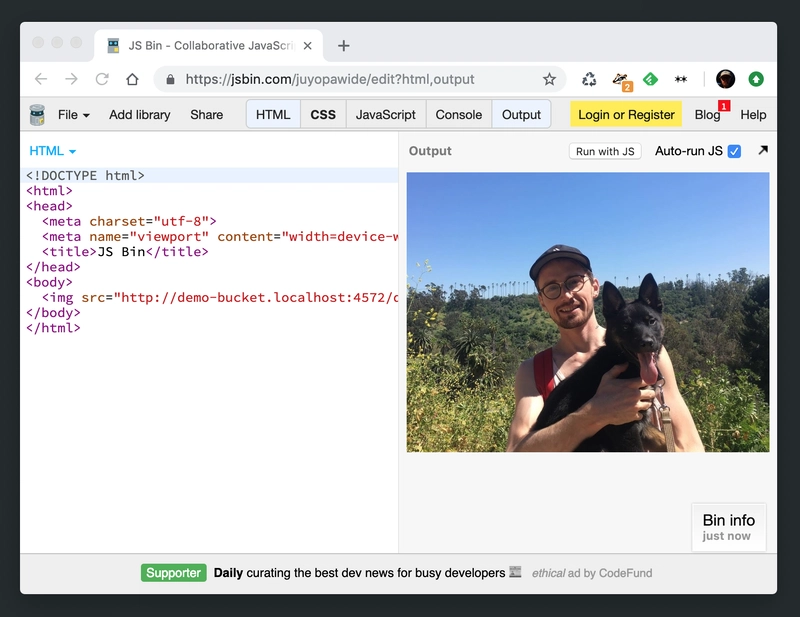This screenshot has width=800, height=617.
Task: Toggle the HTML panel tab
Action: click(x=273, y=115)
